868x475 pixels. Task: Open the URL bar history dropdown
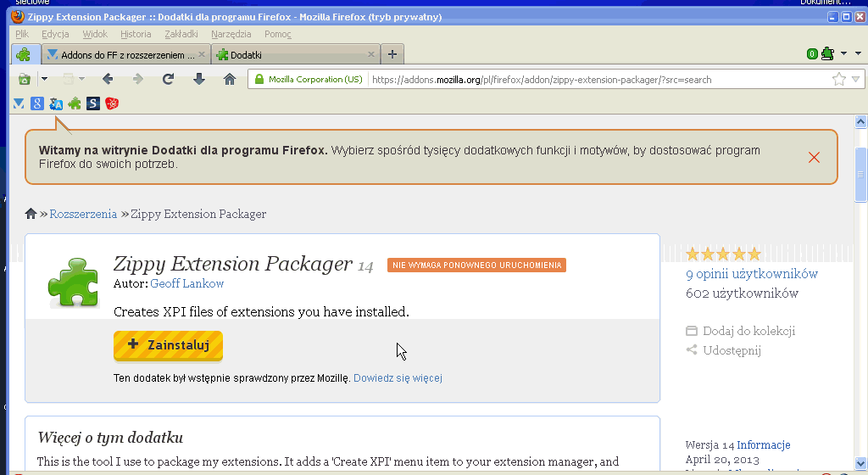(855, 79)
